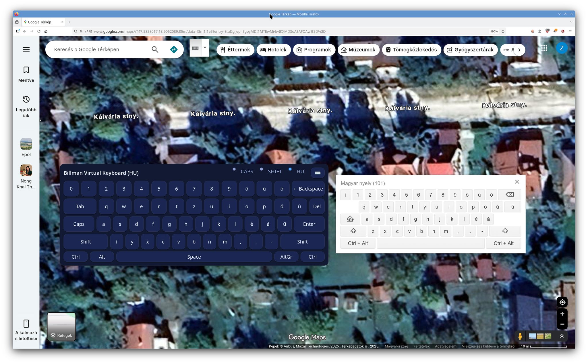Screen dimensions: 588x364
Task: Open the hamburger main menu
Action: coord(26,49)
